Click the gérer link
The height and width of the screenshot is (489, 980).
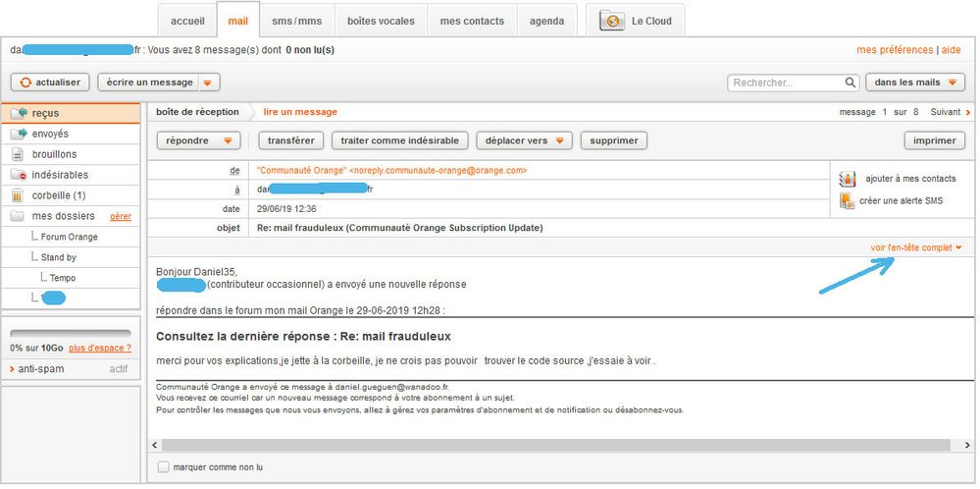coord(121,216)
